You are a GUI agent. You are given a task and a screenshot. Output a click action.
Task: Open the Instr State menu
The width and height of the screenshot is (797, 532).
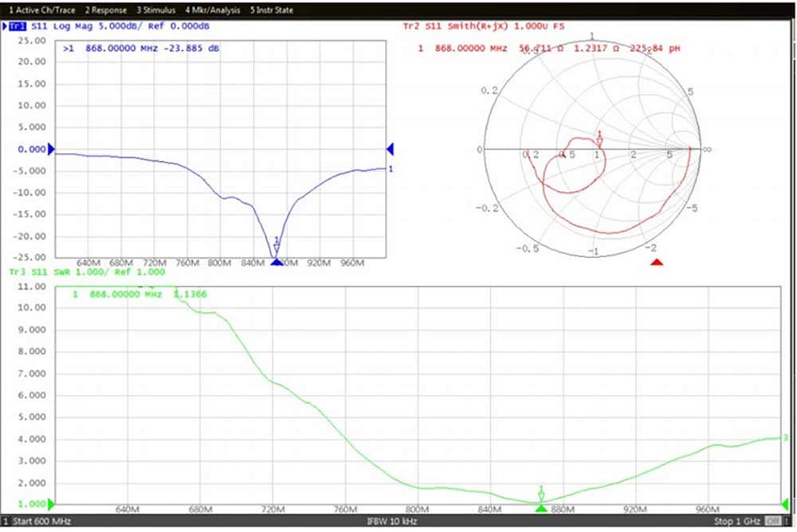(272, 10)
